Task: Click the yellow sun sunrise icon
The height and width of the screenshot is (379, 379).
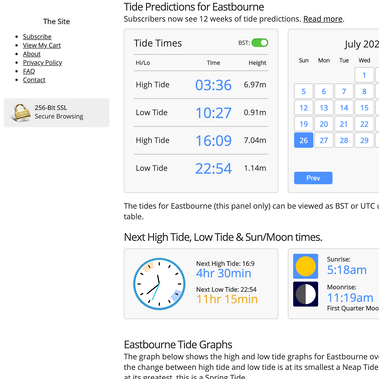Action: click(305, 266)
